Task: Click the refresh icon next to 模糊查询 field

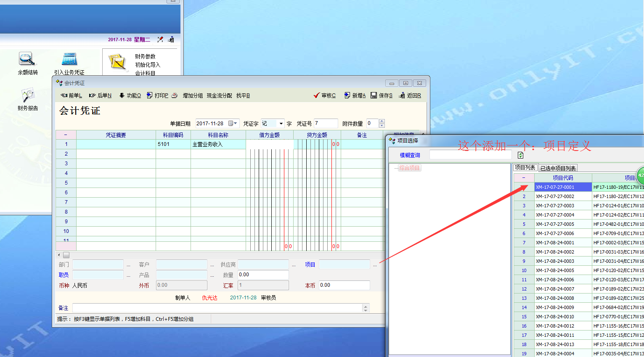Action: [520, 155]
